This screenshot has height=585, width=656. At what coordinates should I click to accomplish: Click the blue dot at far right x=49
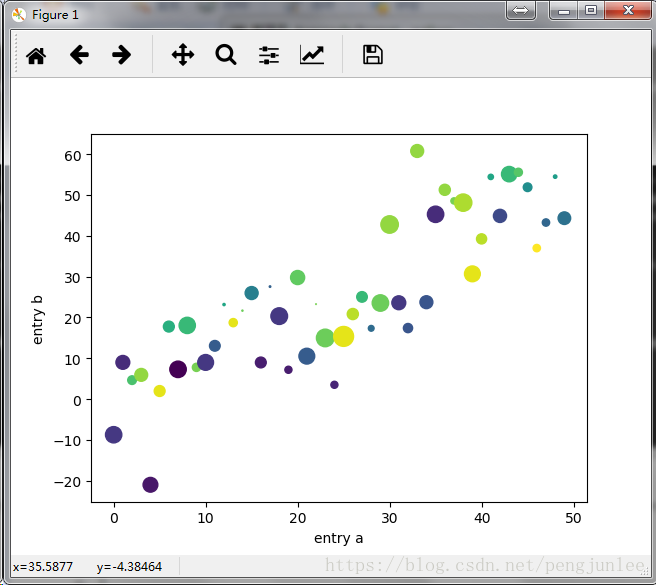tap(564, 218)
